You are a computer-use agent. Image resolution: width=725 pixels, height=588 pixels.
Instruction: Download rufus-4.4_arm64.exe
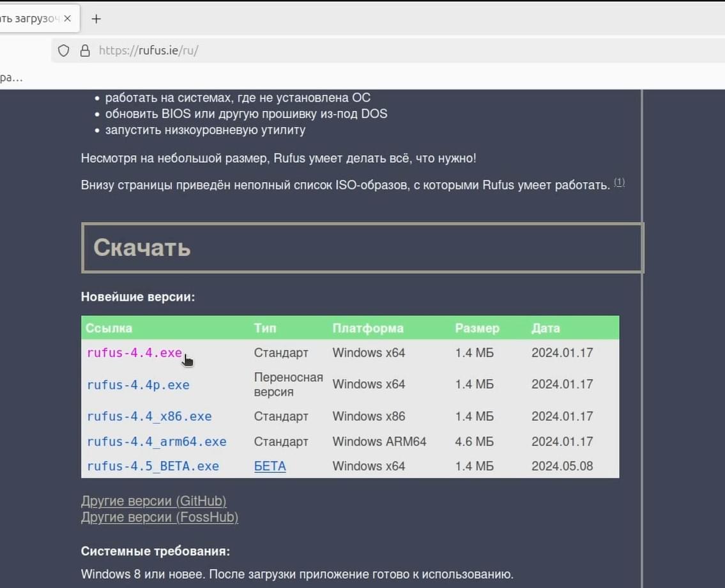156,441
